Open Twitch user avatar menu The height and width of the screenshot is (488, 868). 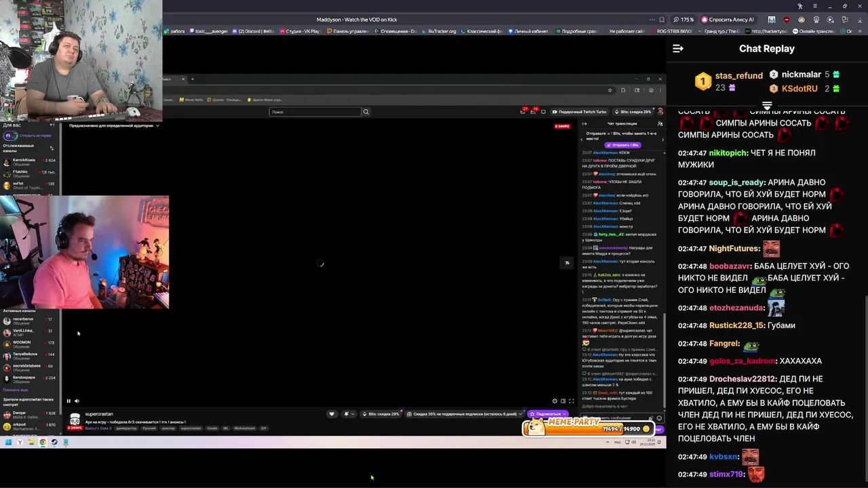(660, 112)
